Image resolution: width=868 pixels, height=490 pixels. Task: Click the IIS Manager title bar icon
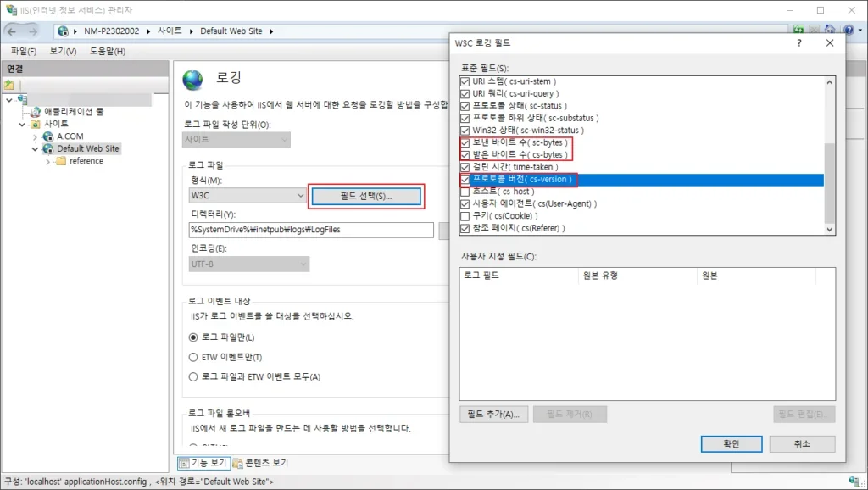click(x=11, y=10)
